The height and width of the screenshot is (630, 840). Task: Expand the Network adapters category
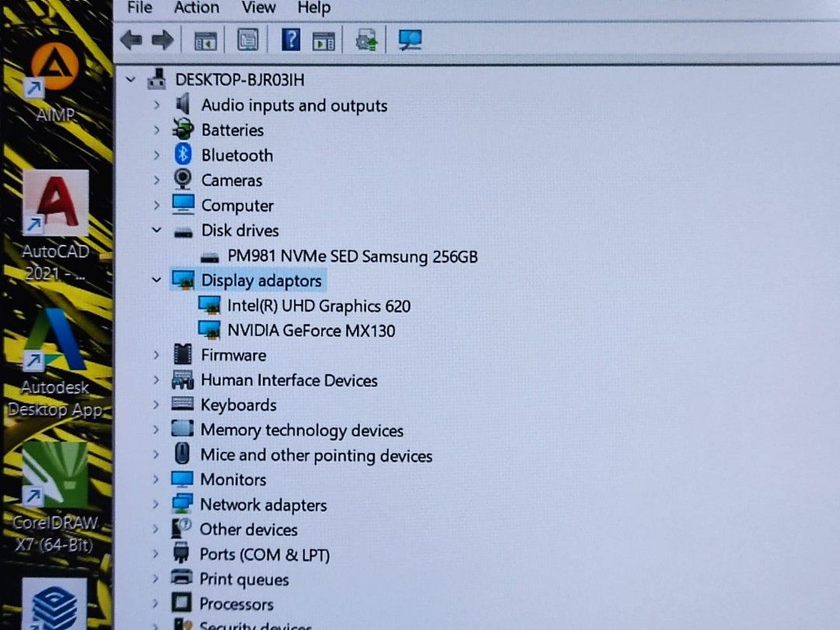157,504
